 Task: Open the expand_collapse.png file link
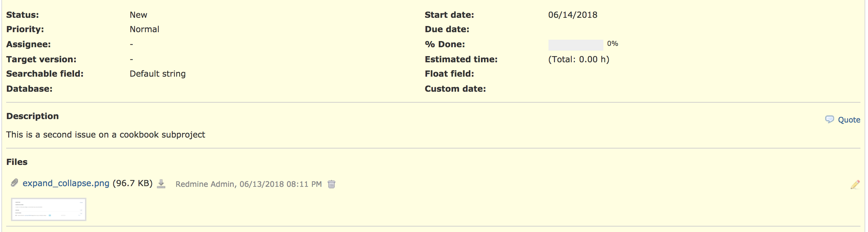click(x=66, y=183)
